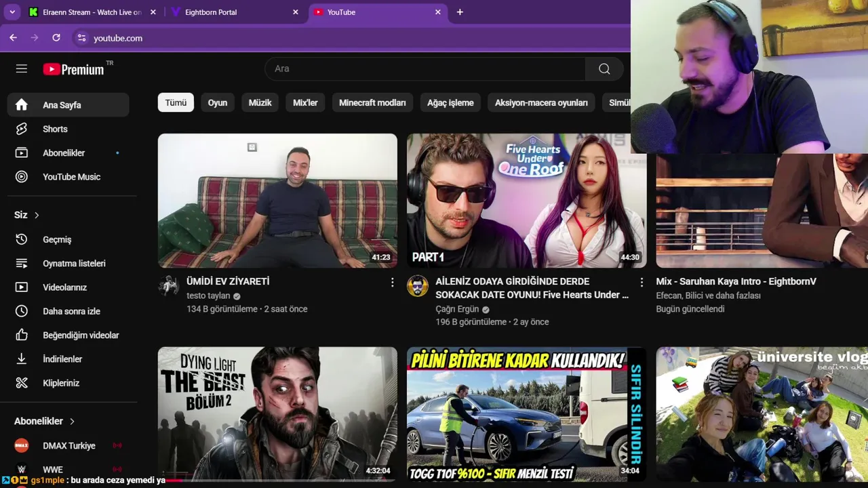Select the Ağaç işleme chip
868x488 pixels.
[x=450, y=102]
